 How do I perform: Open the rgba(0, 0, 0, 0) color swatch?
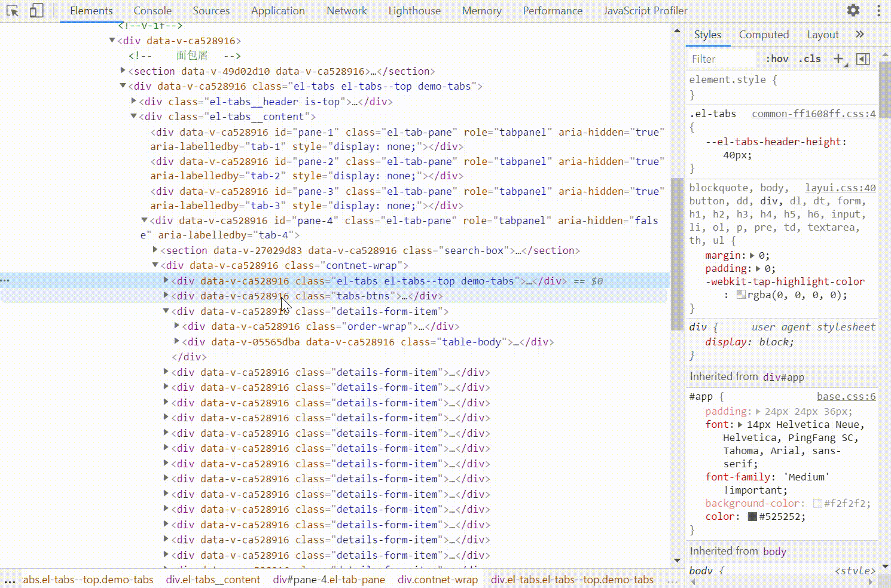coord(741,295)
